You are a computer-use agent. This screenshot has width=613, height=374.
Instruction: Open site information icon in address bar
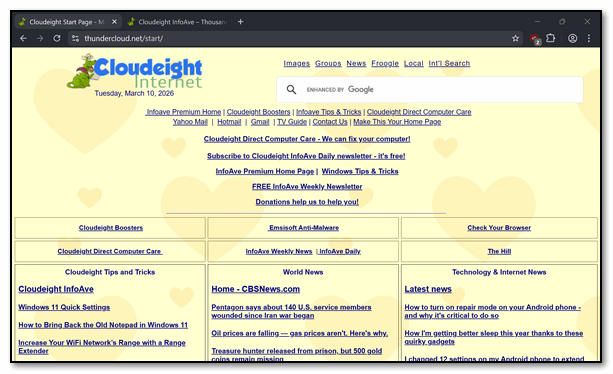[75, 38]
